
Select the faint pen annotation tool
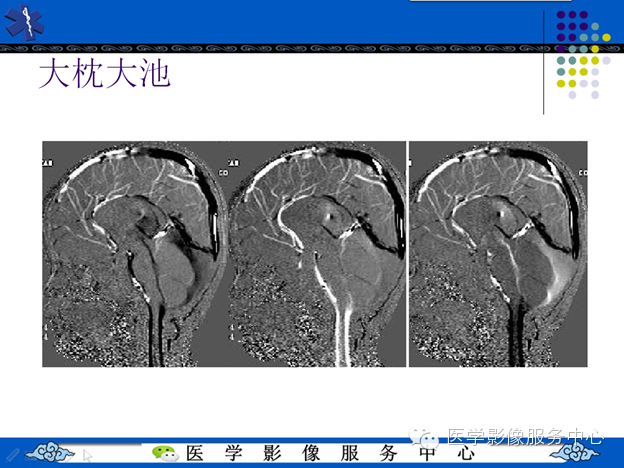click(x=12, y=455)
